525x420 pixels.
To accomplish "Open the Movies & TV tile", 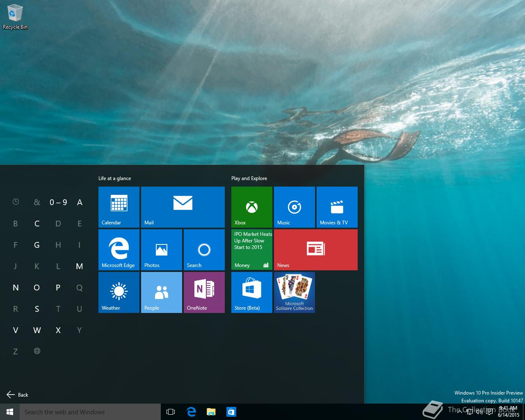I will coord(337,207).
